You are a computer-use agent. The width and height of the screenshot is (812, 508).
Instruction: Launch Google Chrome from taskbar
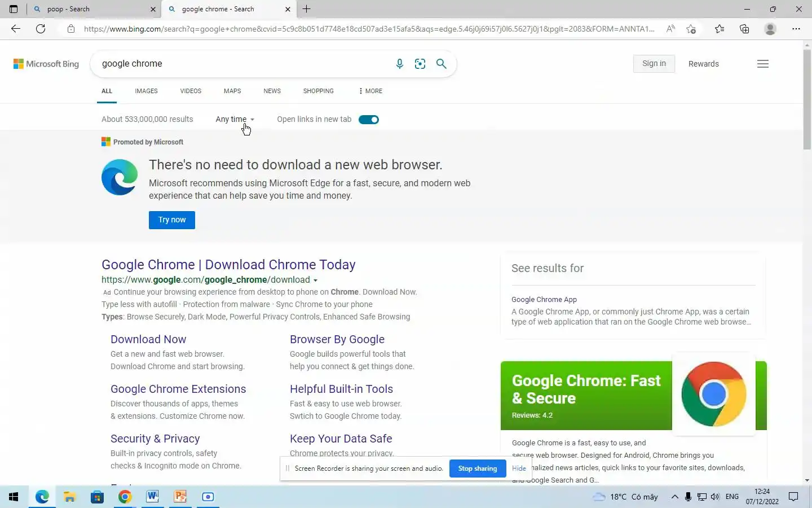click(x=125, y=497)
